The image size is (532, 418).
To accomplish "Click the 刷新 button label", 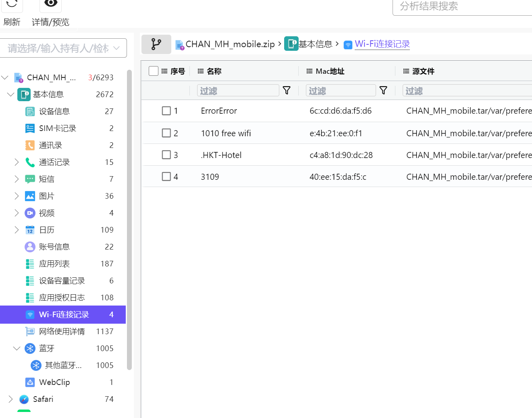I will click(x=12, y=22).
